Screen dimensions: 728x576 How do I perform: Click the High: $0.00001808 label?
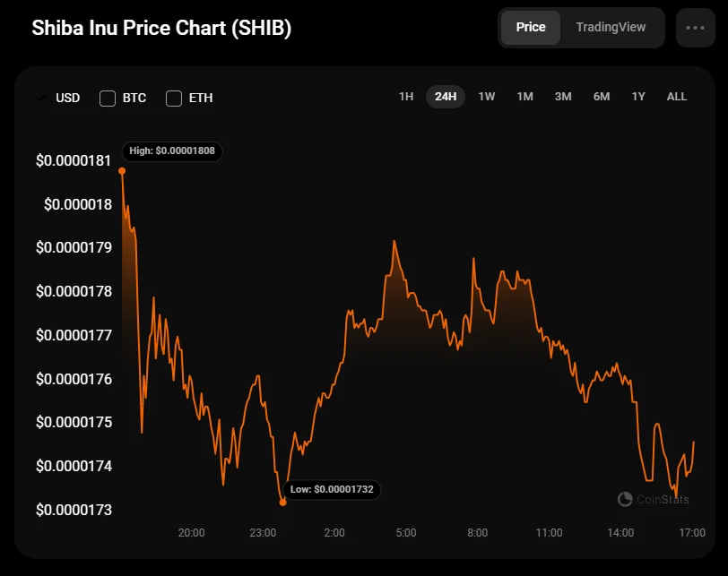coord(172,150)
